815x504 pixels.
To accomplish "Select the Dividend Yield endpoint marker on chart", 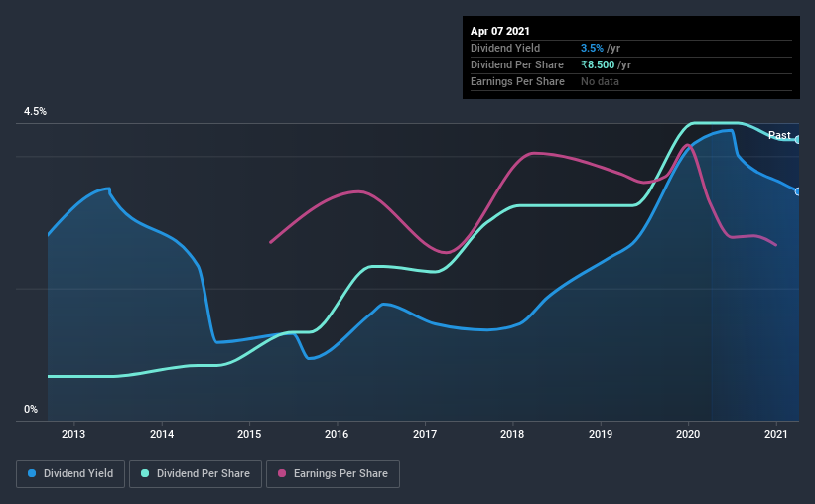I will click(798, 191).
